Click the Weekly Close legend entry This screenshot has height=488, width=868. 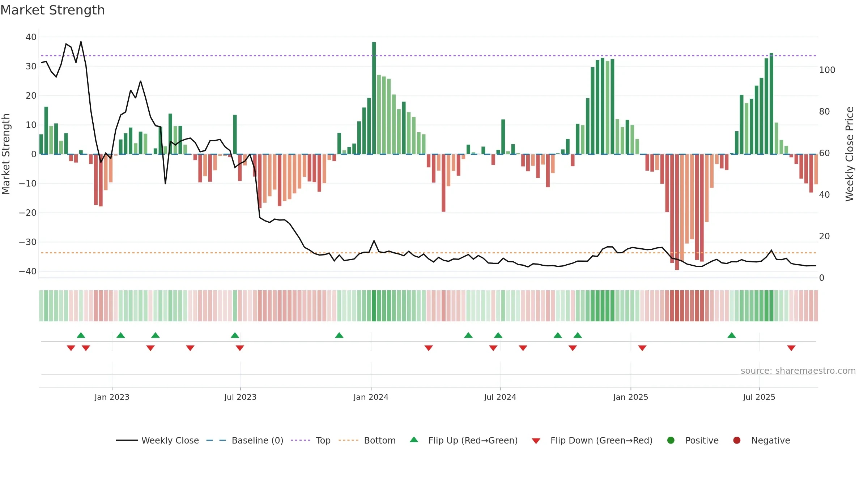click(x=157, y=440)
